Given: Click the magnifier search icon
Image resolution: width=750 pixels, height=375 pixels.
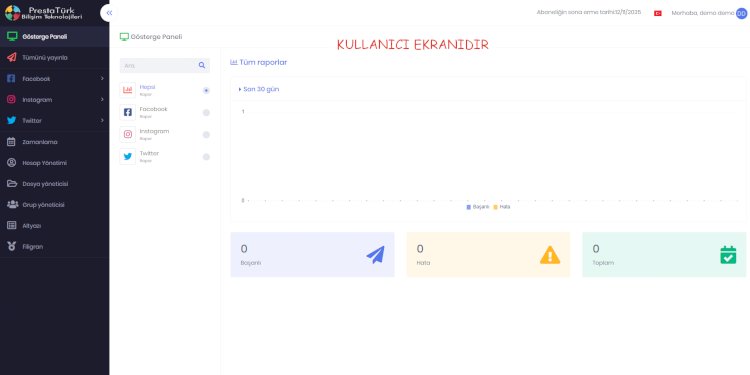Looking at the screenshot, I should [x=202, y=66].
